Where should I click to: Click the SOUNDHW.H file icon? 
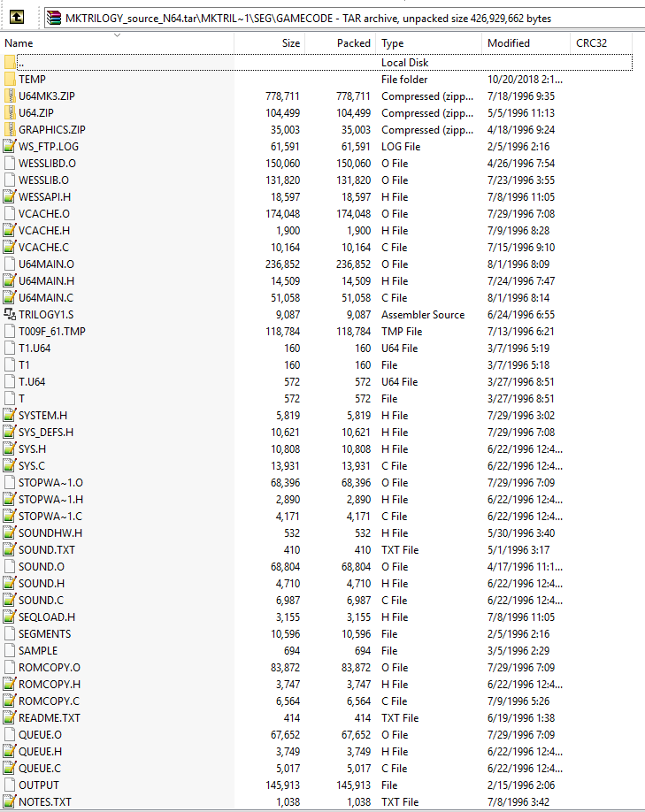pyautogui.click(x=10, y=532)
